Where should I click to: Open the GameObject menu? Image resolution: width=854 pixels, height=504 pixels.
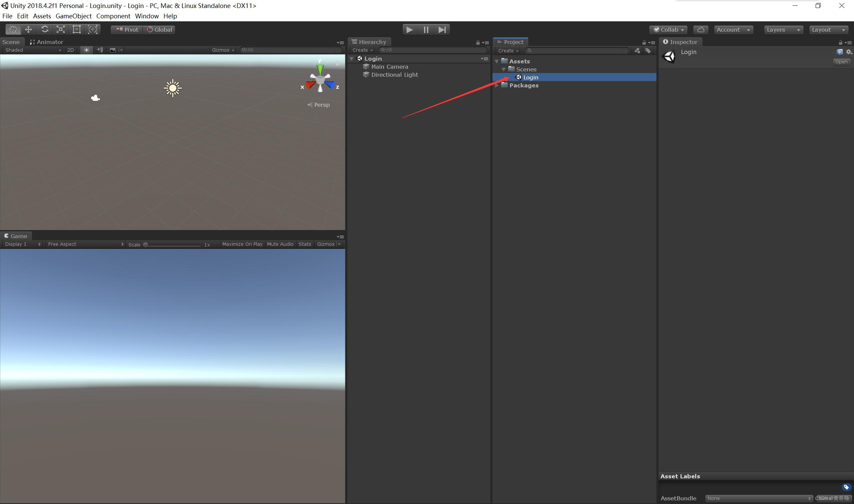tap(72, 16)
